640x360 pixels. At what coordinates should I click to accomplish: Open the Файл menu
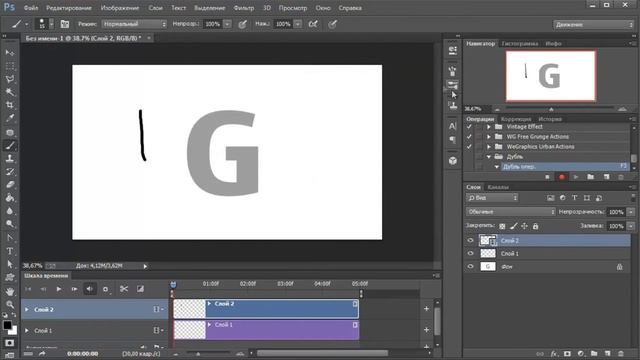pyautogui.click(x=31, y=8)
